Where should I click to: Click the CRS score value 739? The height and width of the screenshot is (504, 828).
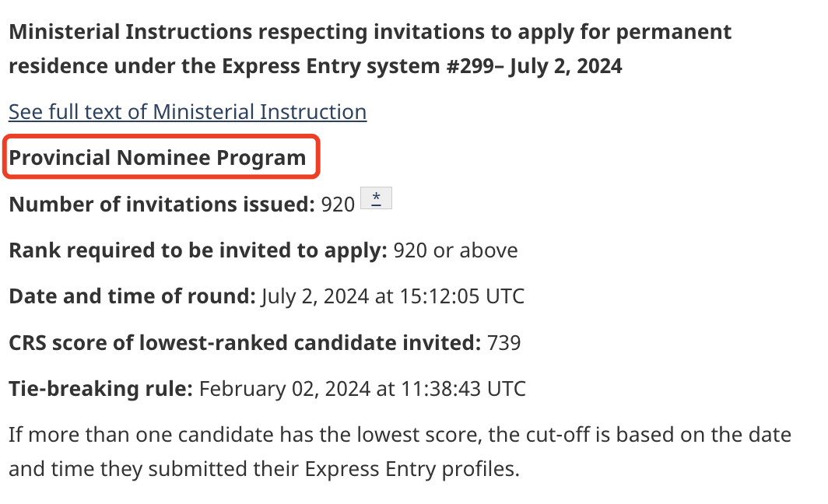click(503, 342)
